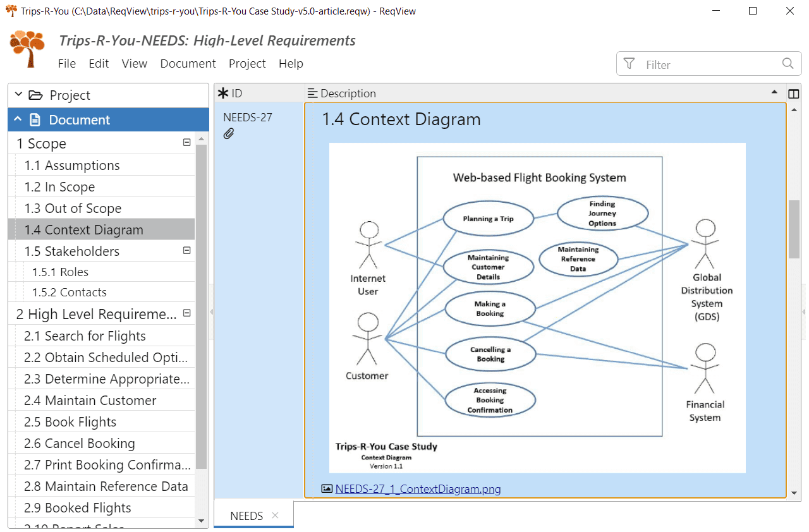
Task: Click the funnel filter icon
Action: pyautogui.click(x=629, y=63)
